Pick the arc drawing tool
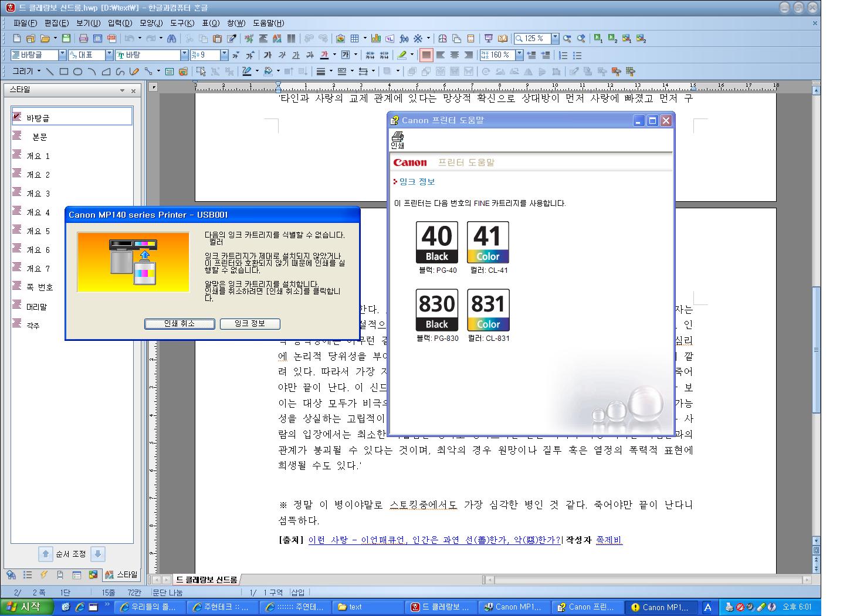The height and width of the screenshot is (616, 850). coord(92,72)
